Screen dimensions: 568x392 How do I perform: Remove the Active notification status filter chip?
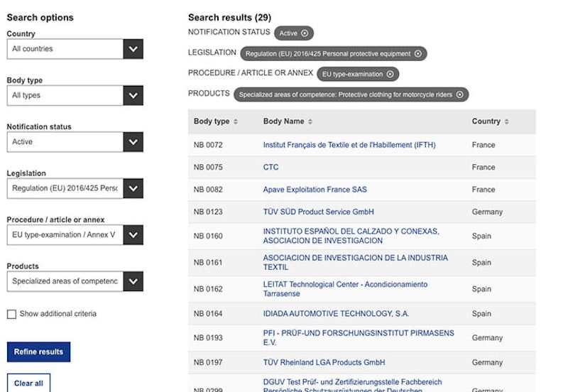point(305,33)
